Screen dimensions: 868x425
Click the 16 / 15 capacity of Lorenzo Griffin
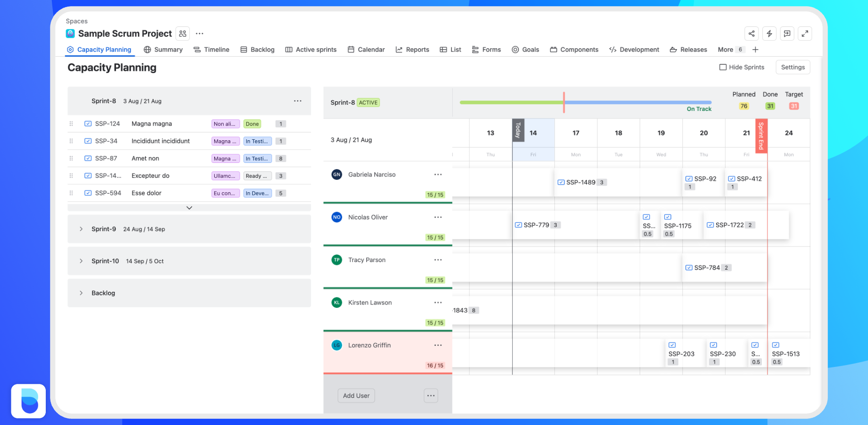coord(435,365)
